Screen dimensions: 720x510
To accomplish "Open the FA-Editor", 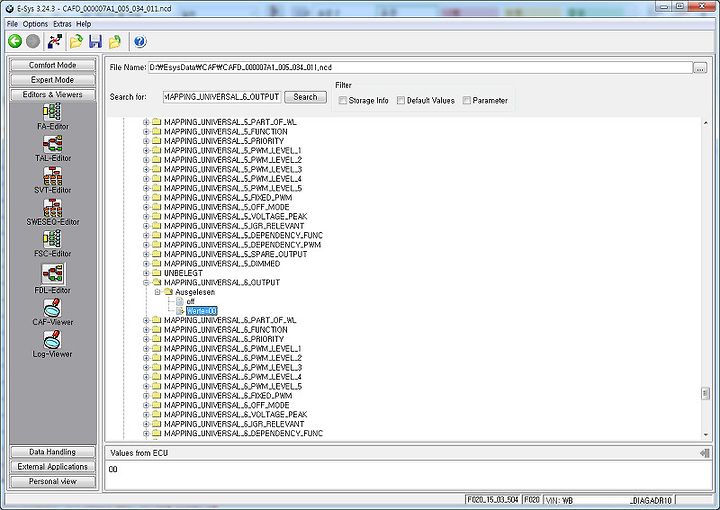I will (x=52, y=116).
